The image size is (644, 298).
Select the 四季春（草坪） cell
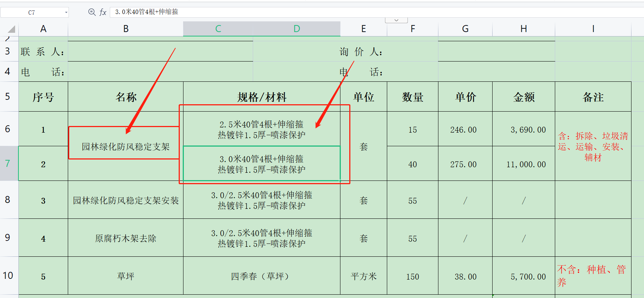(262, 276)
